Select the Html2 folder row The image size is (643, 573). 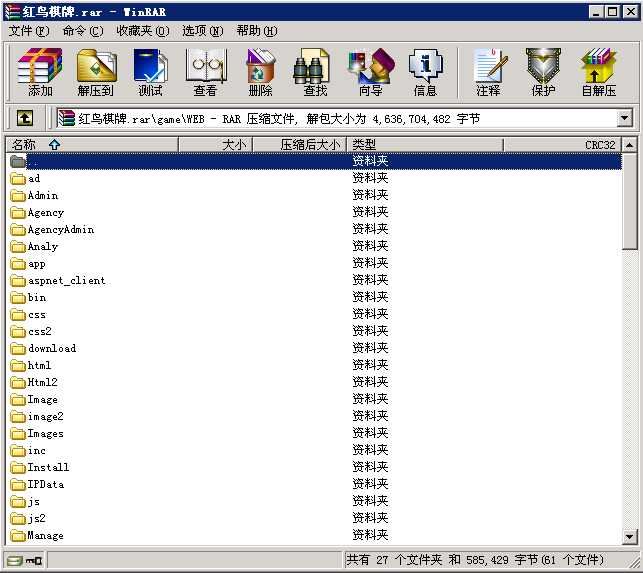pos(315,383)
